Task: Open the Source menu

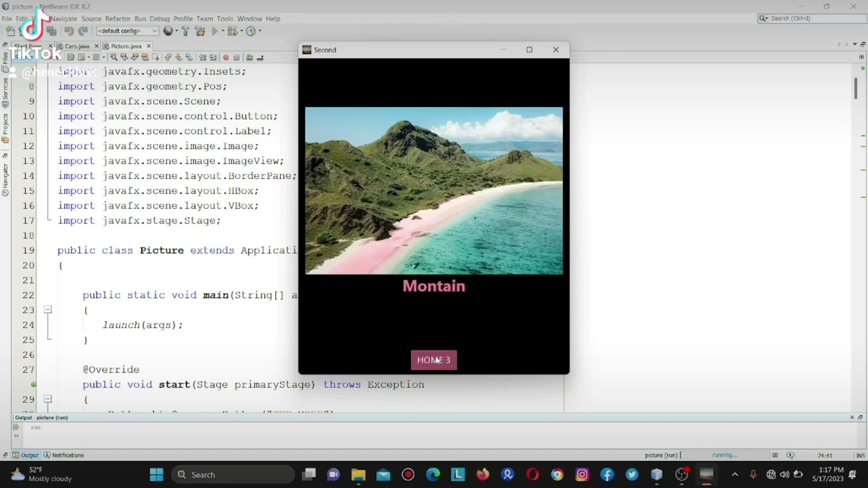Action: pos(92,19)
